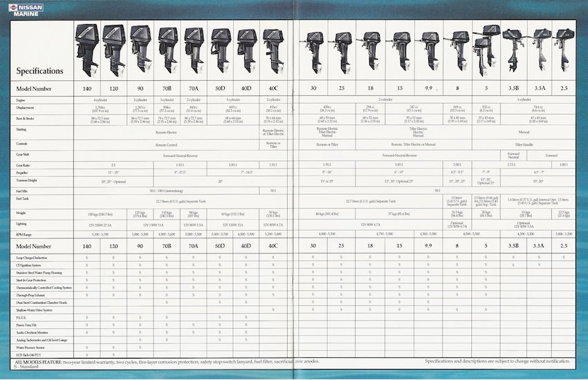
Task: Click the '6-cylinder' engine cell
Action: [100, 100]
